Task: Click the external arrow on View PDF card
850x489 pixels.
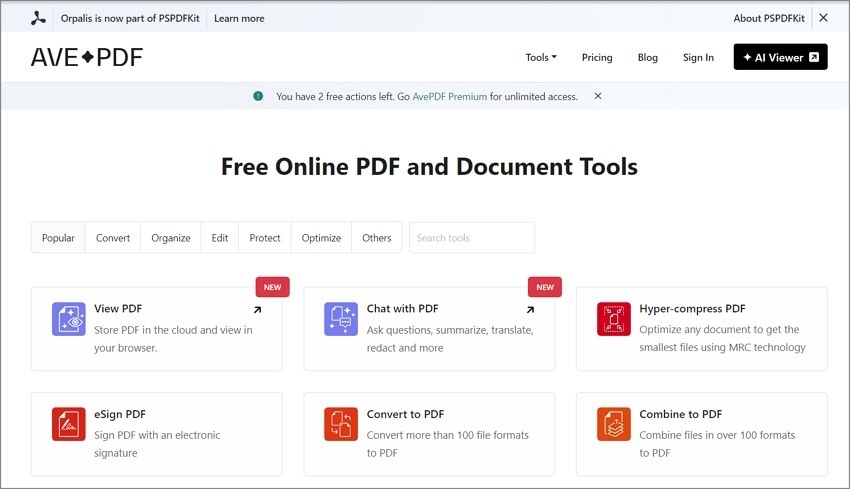Action: coord(257,310)
